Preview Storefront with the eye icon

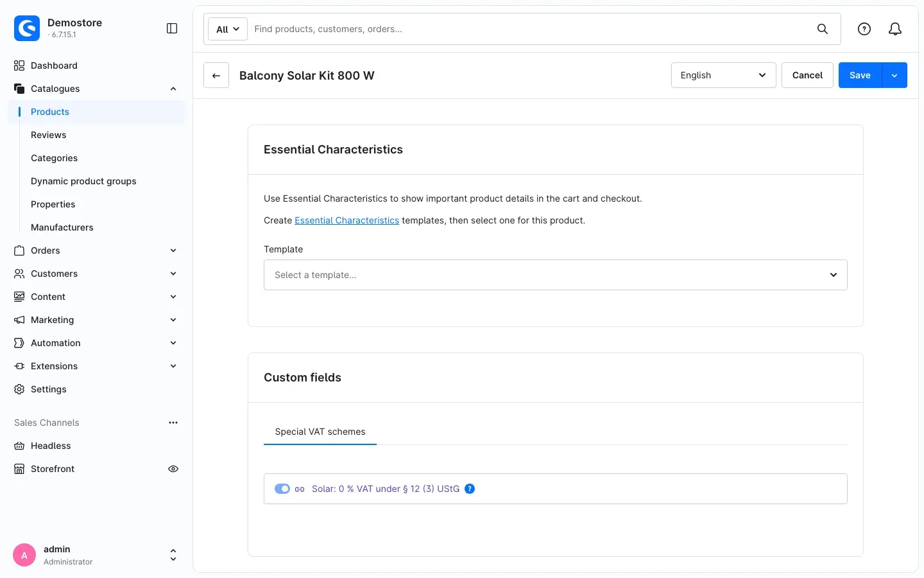tap(173, 469)
